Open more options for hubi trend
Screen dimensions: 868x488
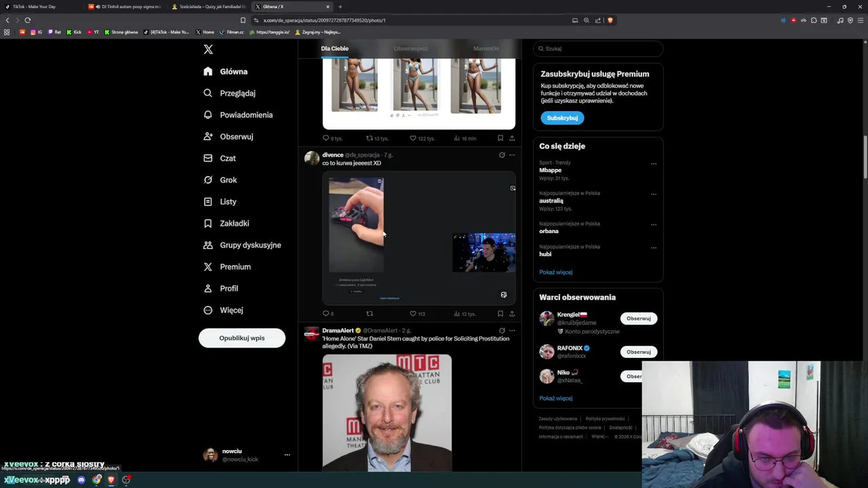point(654,247)
